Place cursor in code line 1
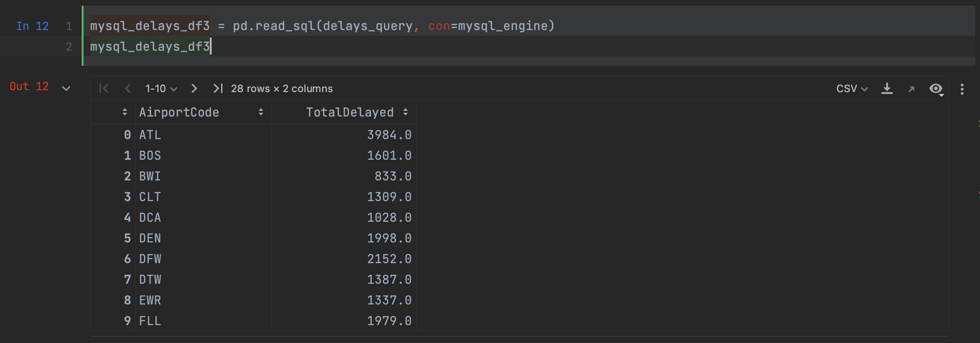This screenshot has width=980, height=343. [x=322, y=26]
